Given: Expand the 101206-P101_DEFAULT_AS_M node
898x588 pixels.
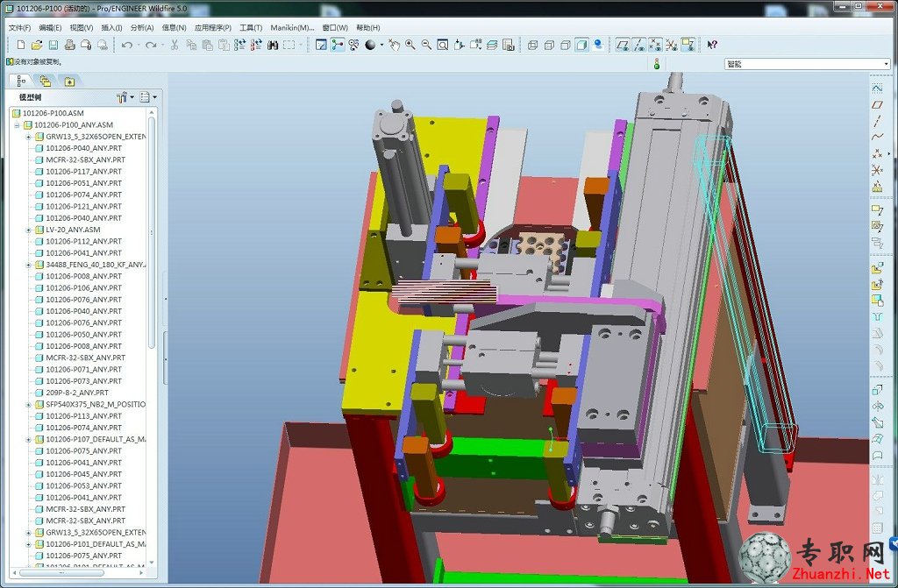Looking at the screenshot, I should tap(29, 544).
